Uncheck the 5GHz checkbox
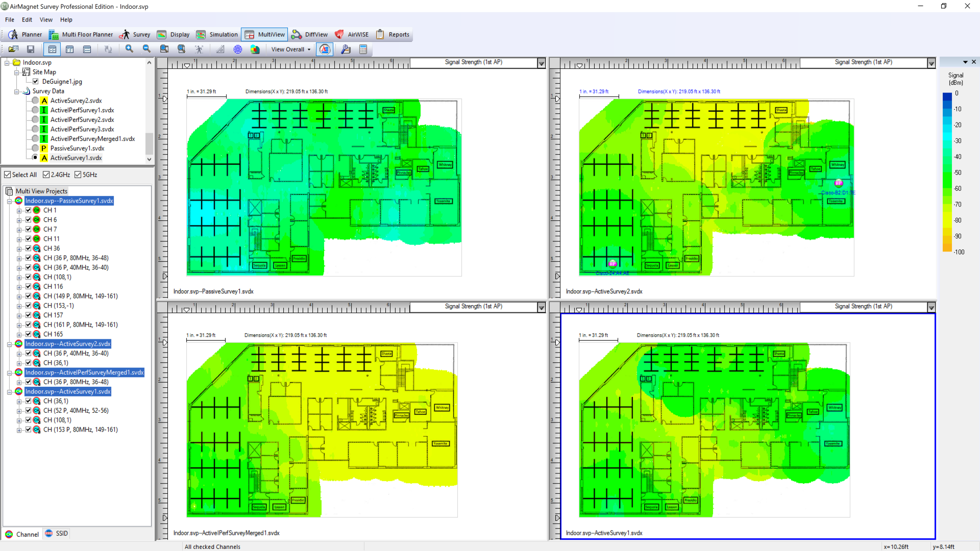 click(78, 175)
